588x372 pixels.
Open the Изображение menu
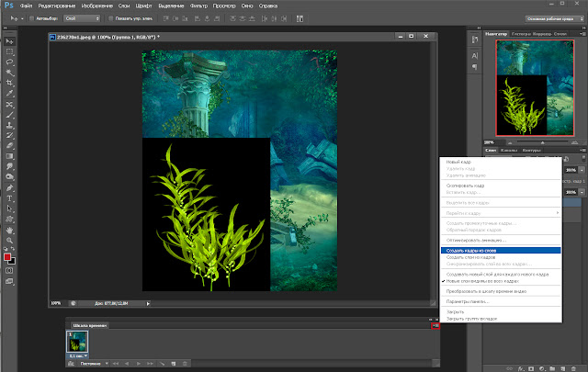(97, 6)
